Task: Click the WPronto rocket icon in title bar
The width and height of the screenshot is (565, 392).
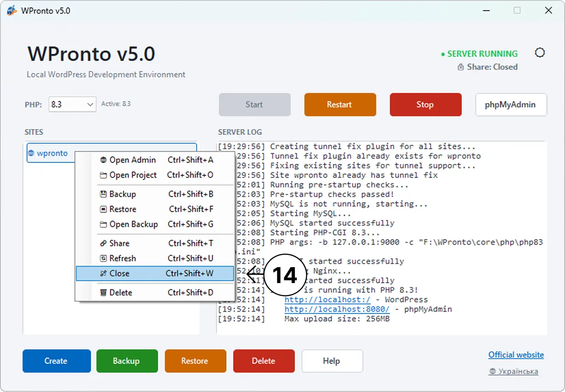Action: click(12, 10)
